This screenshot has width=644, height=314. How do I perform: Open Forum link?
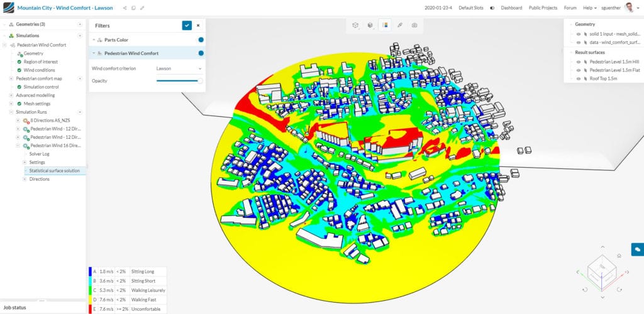tap(570, 8)
